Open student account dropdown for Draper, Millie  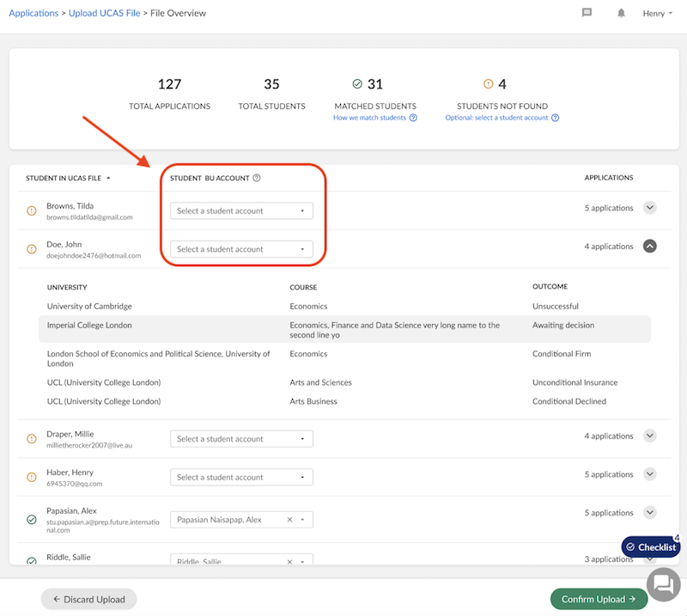pyautogui.click(x=241, y=439)
